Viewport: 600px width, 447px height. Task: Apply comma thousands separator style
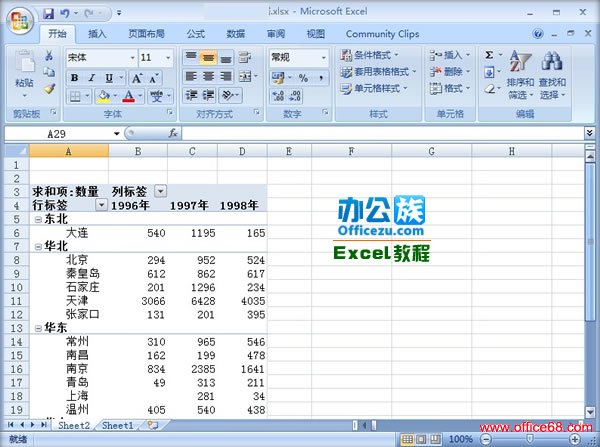point(321,78)
